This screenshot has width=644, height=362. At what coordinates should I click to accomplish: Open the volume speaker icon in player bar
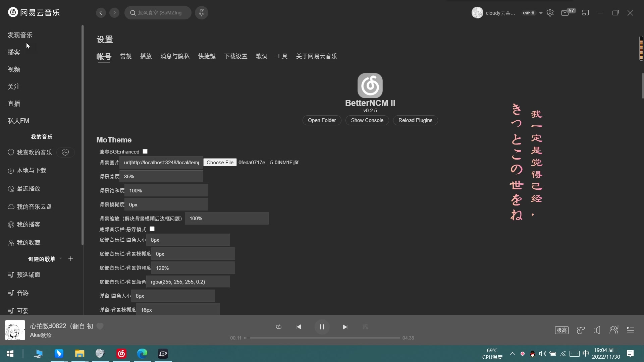pos(597,330)
